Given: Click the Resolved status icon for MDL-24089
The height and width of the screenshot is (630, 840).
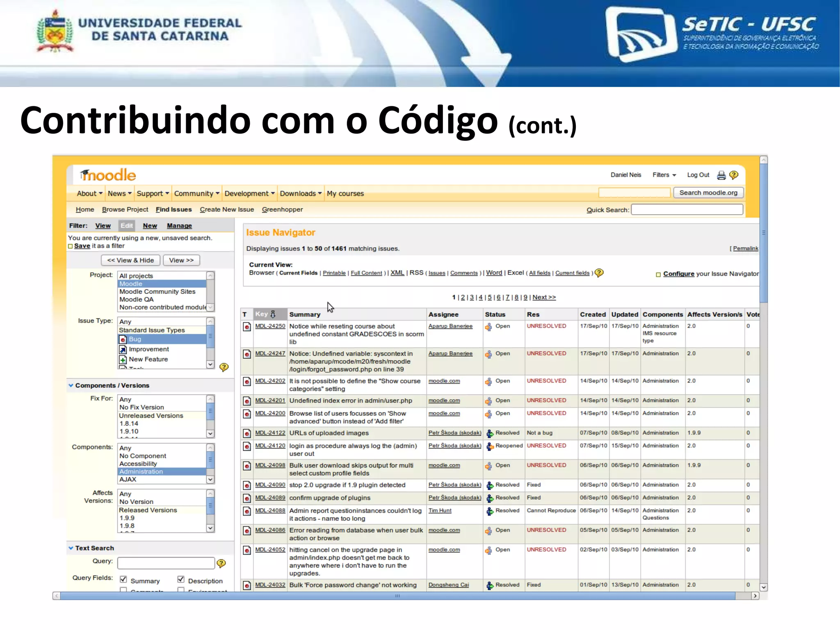Looking at the screenshot, I should coord(490,499).
